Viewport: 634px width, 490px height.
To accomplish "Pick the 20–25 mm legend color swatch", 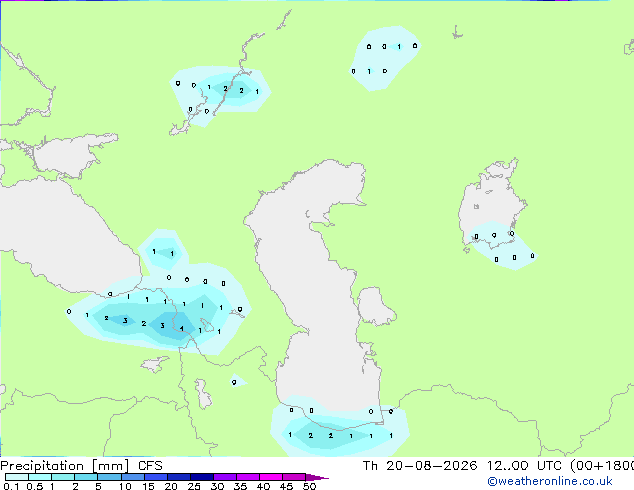I will coord(178,477).
